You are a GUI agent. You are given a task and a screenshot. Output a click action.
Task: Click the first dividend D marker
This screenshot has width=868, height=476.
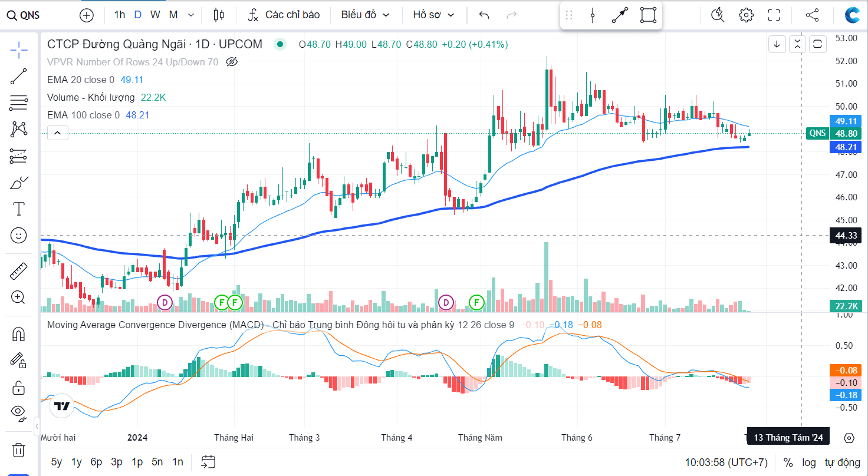point(165,303)
